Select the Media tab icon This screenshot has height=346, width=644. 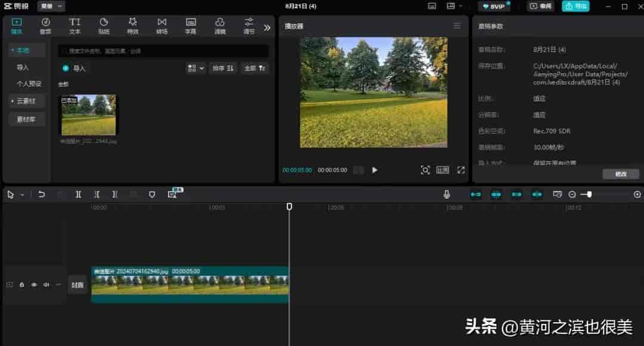pyautogui.click(x=17, y=26)
